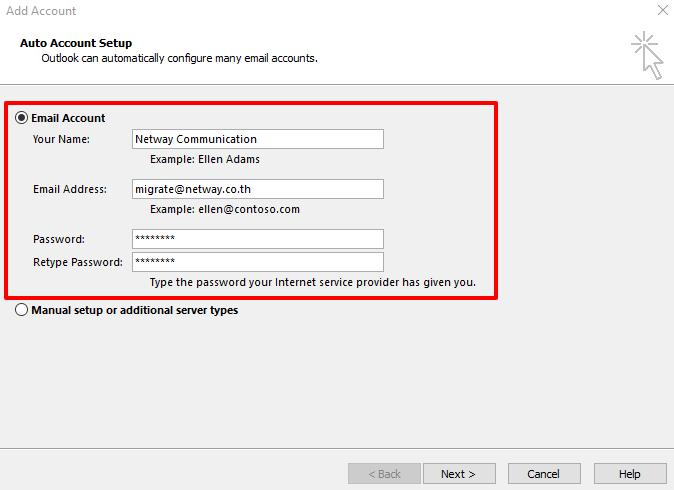The image size is (674, 490).
Task: Click the "Retype Password:" label
Action: [x=77, y=262]
